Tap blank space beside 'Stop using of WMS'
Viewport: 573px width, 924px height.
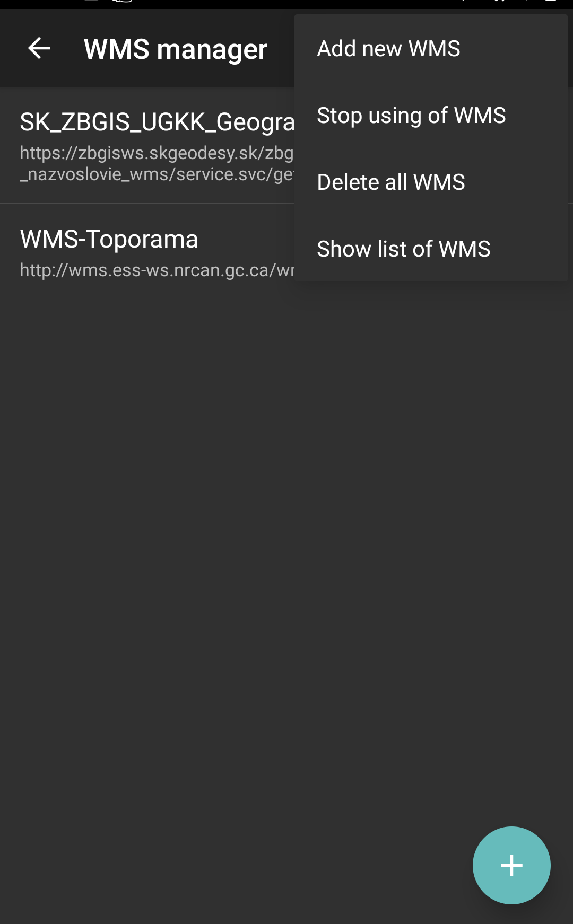click(536, 116)
